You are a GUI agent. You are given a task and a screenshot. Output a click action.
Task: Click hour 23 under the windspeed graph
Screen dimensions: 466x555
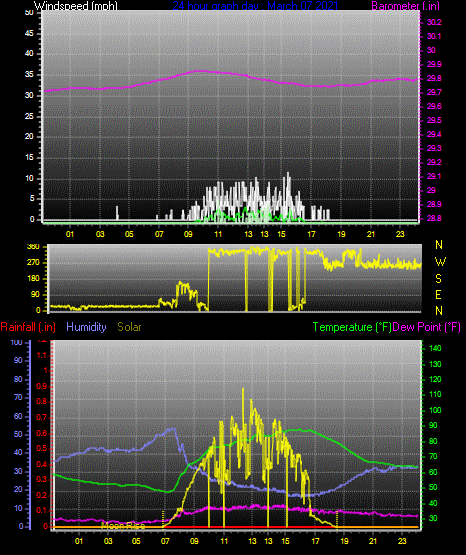click(x=400, y=234)
